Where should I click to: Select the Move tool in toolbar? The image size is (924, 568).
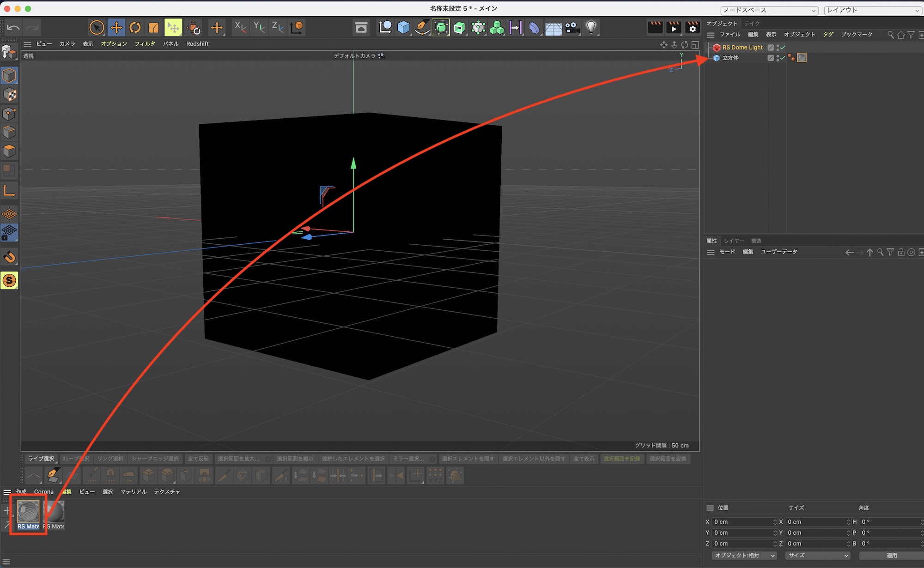(x=116, y=28)
